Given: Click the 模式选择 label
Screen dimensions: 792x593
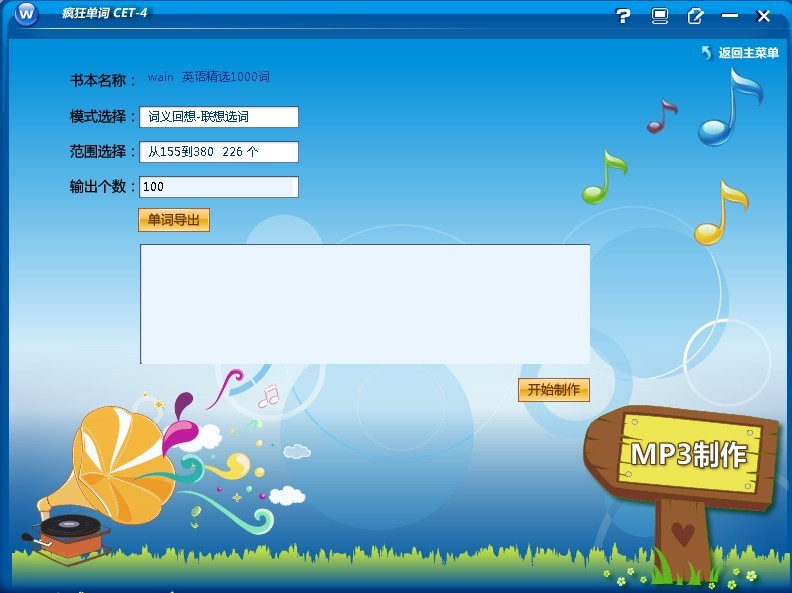Looking at the screenshot, I should coord(103,117).
